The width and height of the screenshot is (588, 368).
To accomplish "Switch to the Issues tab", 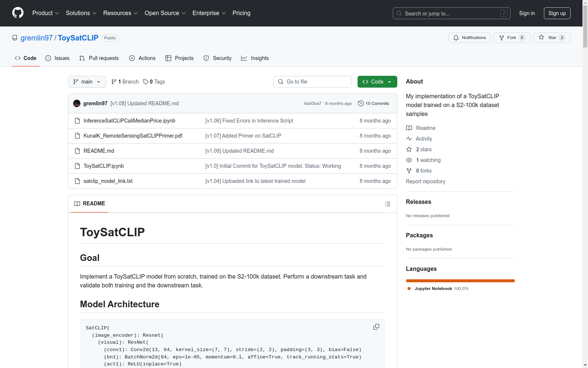I will click(x=57, y=58).
